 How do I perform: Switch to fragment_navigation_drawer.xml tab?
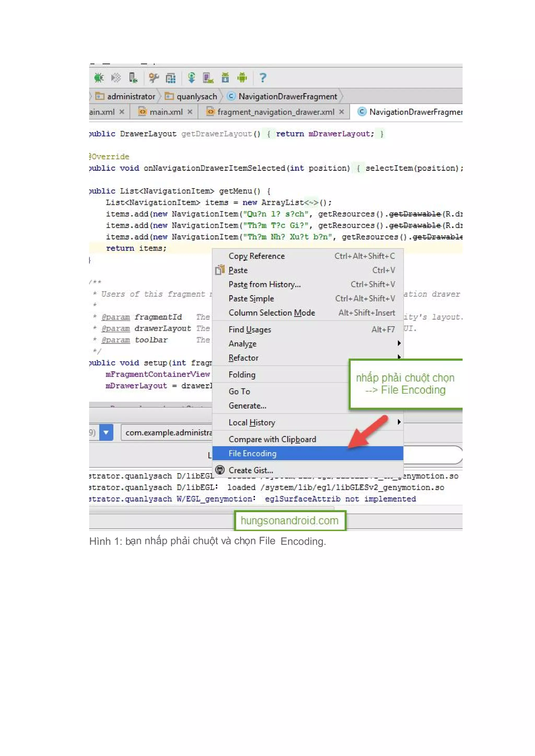coord(275,112)
